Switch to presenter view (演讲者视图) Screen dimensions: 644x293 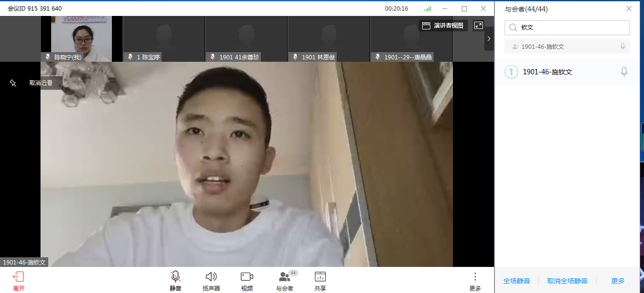tap(443, 26)
